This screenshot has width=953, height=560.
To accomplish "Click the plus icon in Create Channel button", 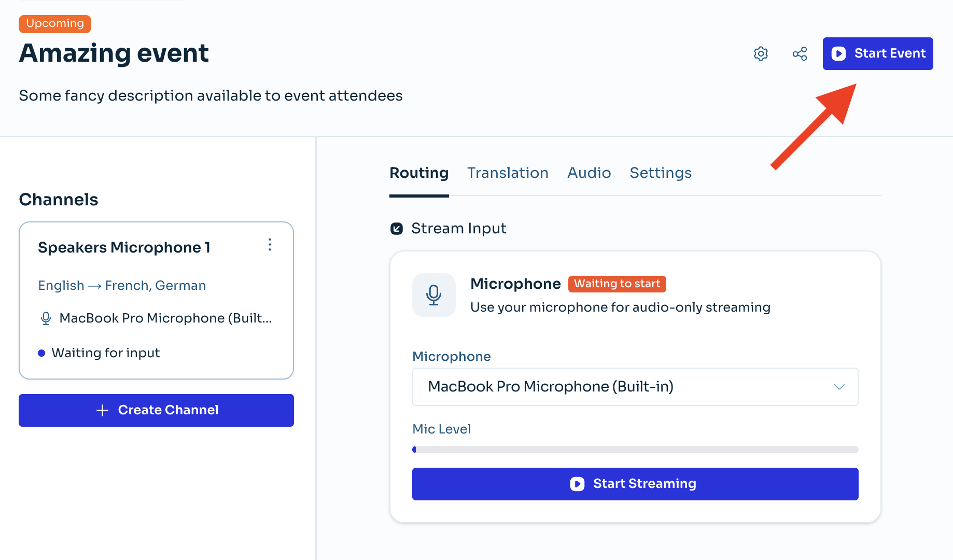I will coord(102,410).
